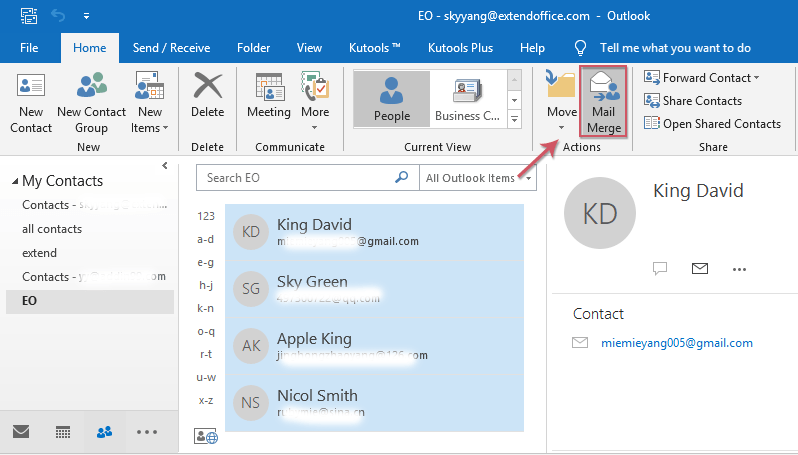798x455 pixels.
Task: Select the Apple King contact
Action: point(375,347)
